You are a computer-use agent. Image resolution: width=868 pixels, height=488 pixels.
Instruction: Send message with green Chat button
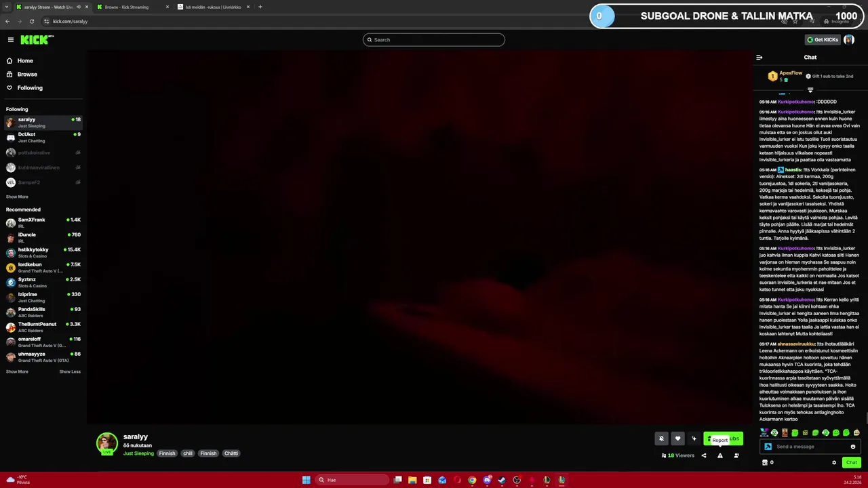pos(851,463)
